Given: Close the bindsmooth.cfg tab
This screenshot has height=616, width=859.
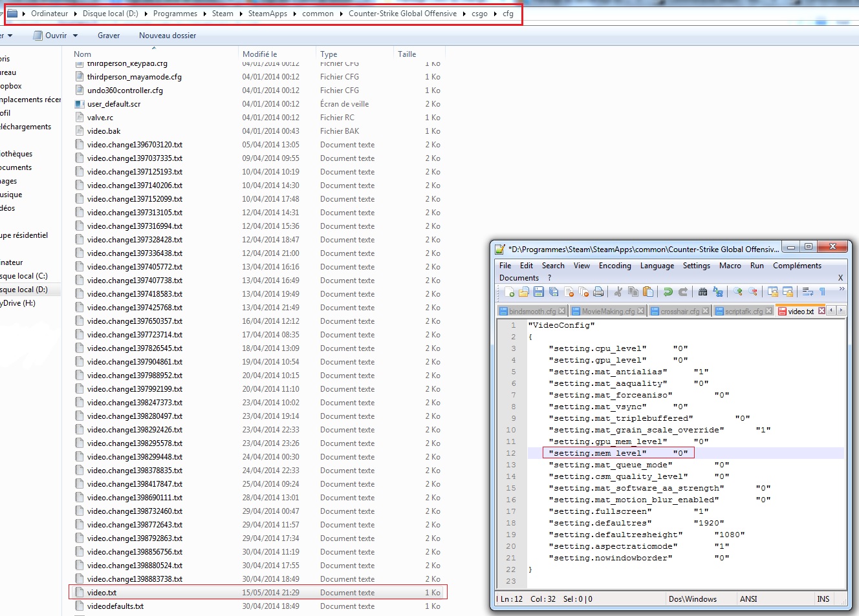Looking at the screenshot, I should [562, 311].
